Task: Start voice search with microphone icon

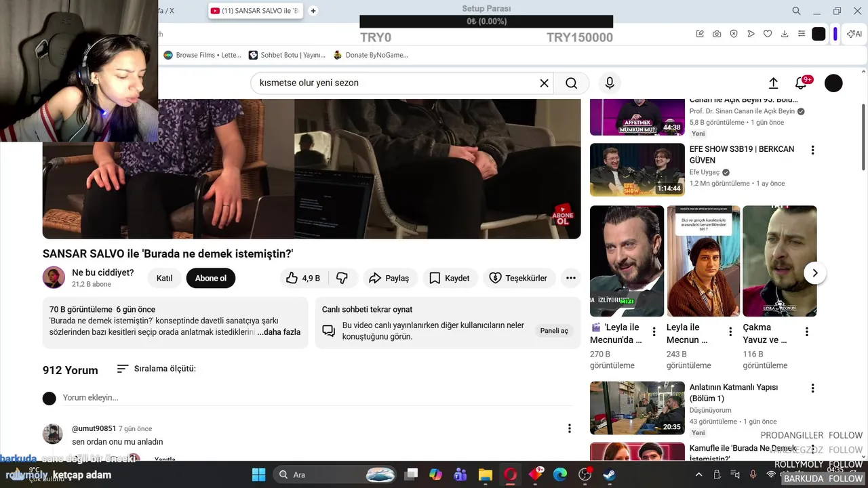Action: pyautogui.click(x=610, y=83)
